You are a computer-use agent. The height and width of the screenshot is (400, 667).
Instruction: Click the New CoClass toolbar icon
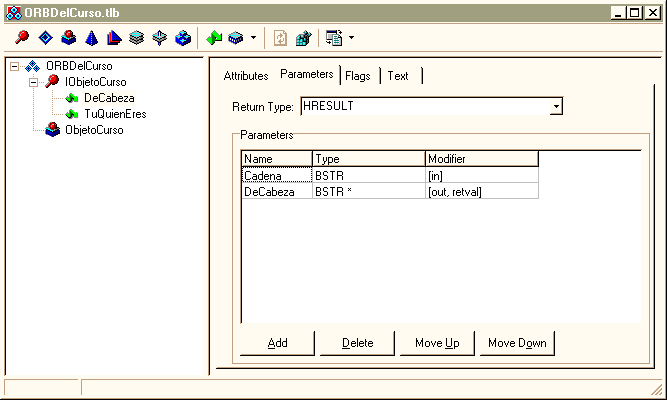coord(68,38)
